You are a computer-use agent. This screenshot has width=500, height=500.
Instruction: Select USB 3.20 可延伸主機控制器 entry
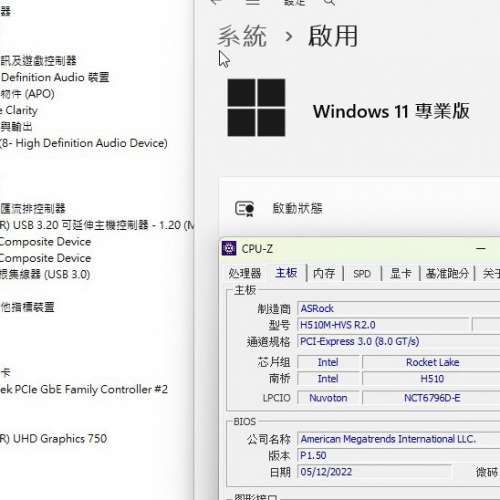point(97,225)
